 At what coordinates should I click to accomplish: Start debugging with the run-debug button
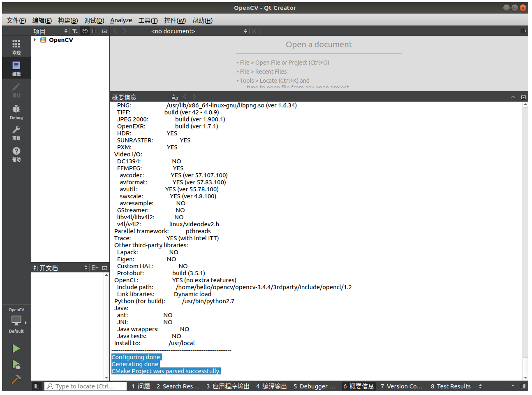tap(16, 364)
